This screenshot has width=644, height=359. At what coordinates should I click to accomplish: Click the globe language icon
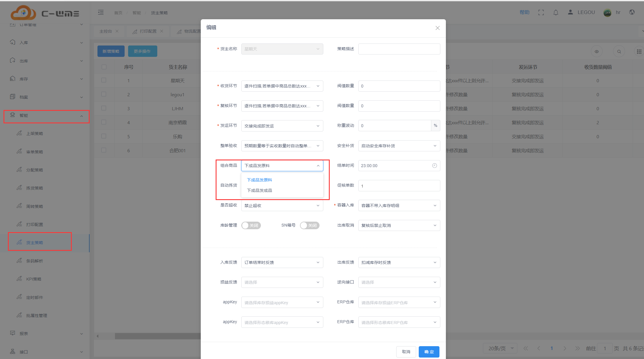click(632, 12)
